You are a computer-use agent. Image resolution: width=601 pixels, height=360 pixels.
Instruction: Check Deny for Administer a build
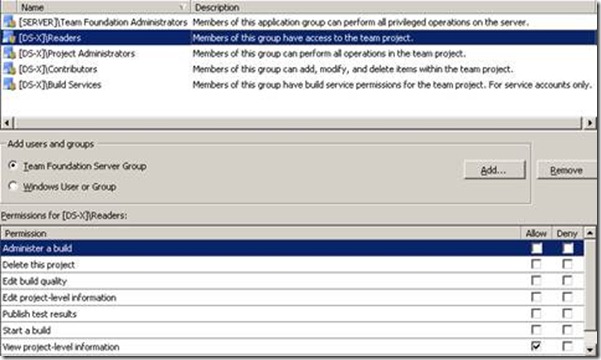pyautogui.click(x=567, y=248)
